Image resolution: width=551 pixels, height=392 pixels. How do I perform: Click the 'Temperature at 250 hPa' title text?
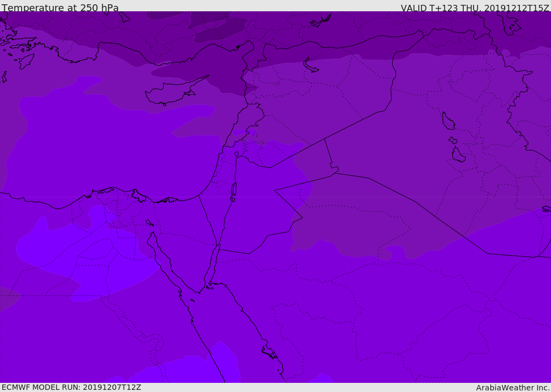(x=60, y=8)
